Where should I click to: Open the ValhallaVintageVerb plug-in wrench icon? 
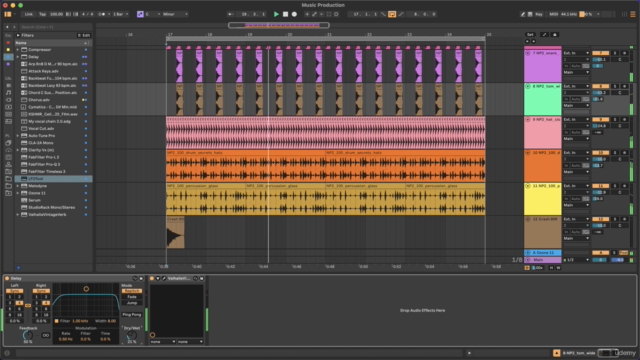tap(164, 278)
